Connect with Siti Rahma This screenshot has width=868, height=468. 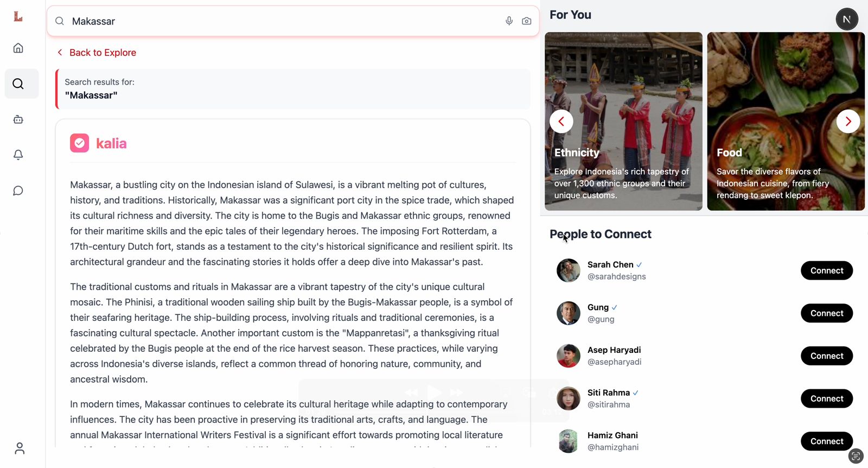pyautogui.click(x=827, y=399)
